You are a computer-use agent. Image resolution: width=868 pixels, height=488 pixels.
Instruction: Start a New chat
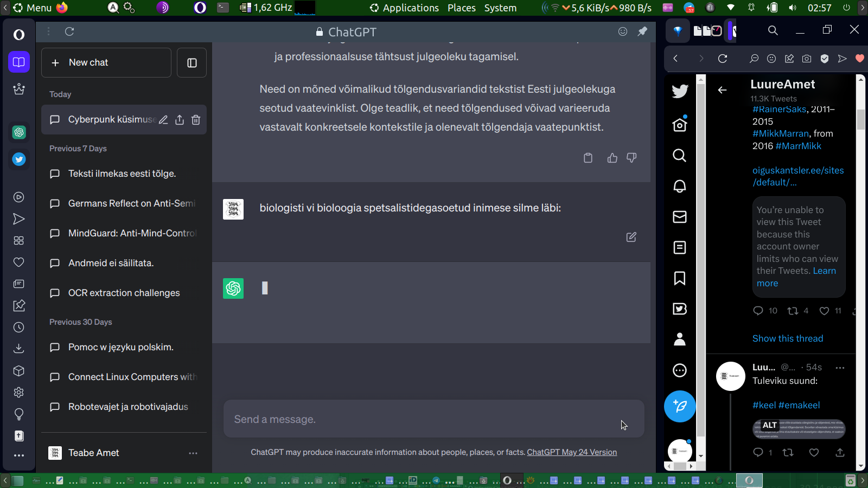coord(106,63)
